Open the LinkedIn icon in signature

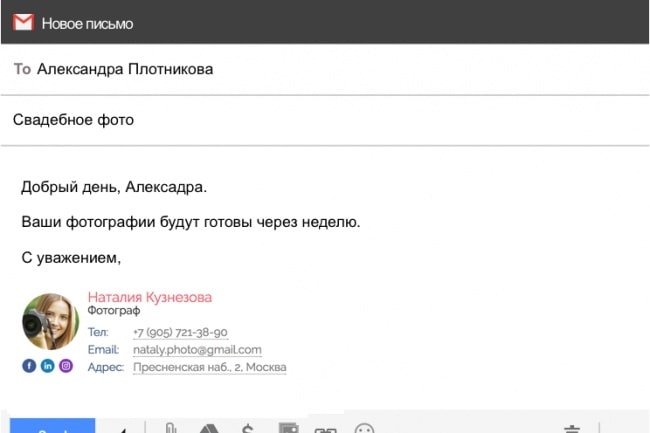pos(47,366)
